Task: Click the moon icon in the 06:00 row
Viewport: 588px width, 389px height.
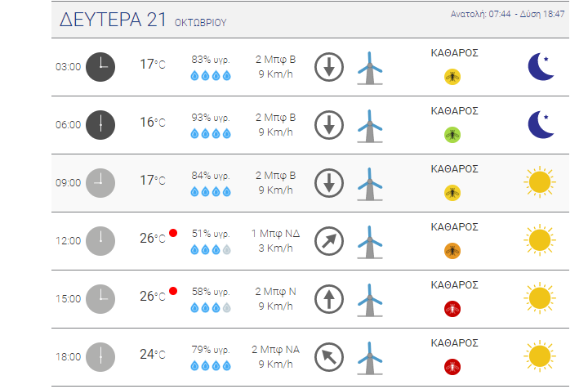Action: click(x=541, y=124)
